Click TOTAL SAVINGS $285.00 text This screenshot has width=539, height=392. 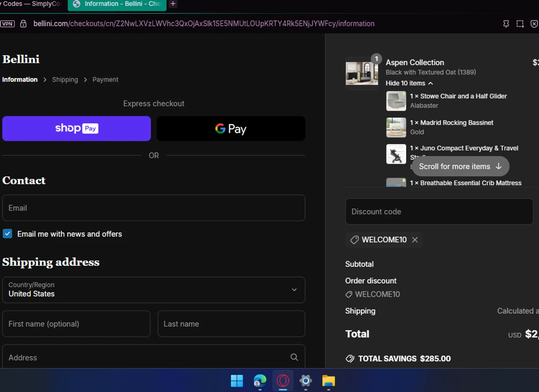404,359
